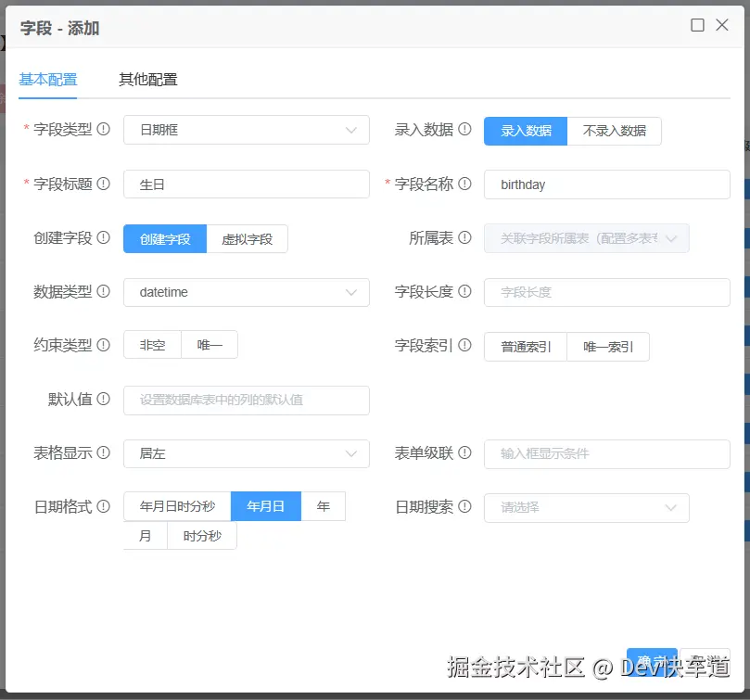Switch to the 基本配置 tab
Viewport: 750px width, 700px height.
48,80
